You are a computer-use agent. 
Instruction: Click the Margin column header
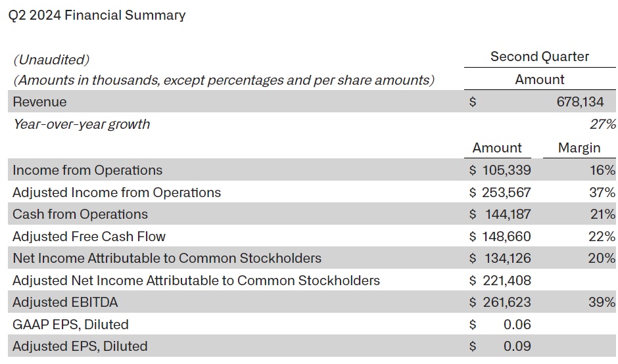pyautogui.click(x=579, y=148)
